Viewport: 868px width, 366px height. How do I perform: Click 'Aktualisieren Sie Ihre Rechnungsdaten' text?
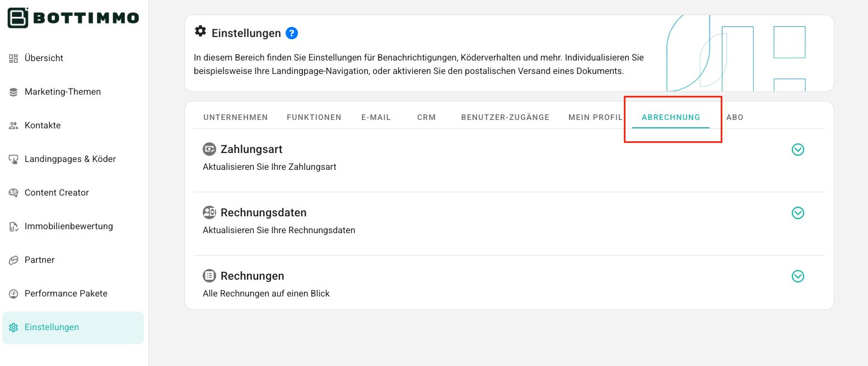click(279, 230)
